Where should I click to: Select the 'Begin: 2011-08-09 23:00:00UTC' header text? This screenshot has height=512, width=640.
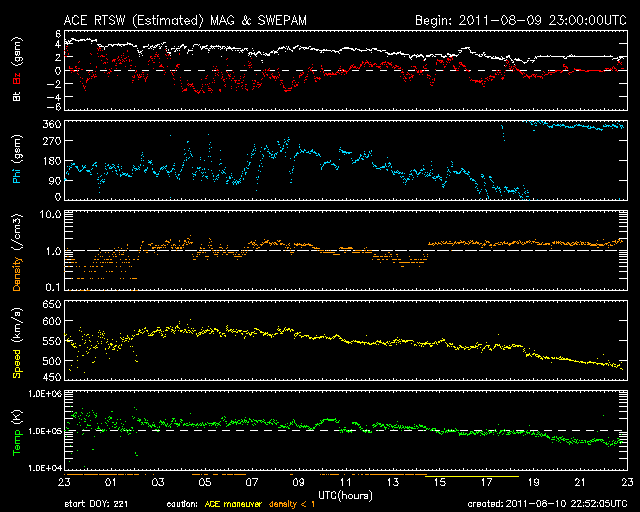click(x=521, y=20)
